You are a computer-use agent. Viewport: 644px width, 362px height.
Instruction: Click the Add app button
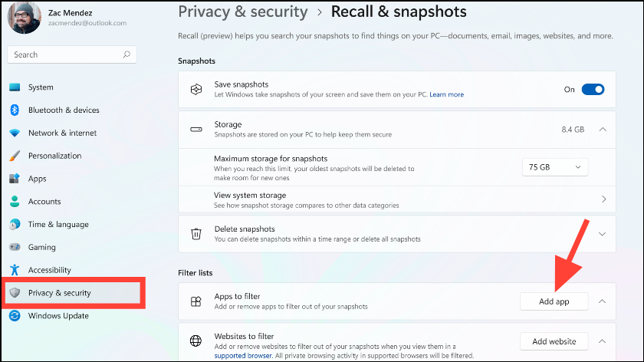point(554,301)
